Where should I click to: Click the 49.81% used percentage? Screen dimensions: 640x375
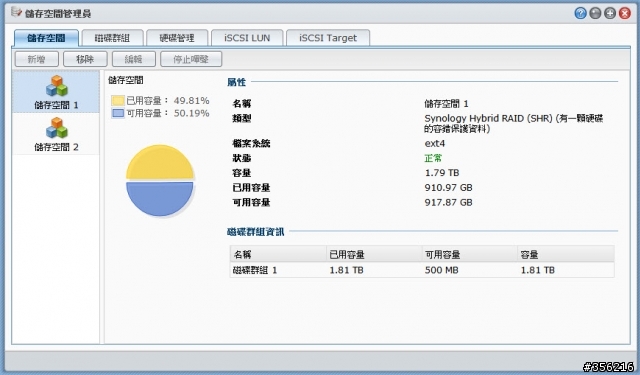191,100
